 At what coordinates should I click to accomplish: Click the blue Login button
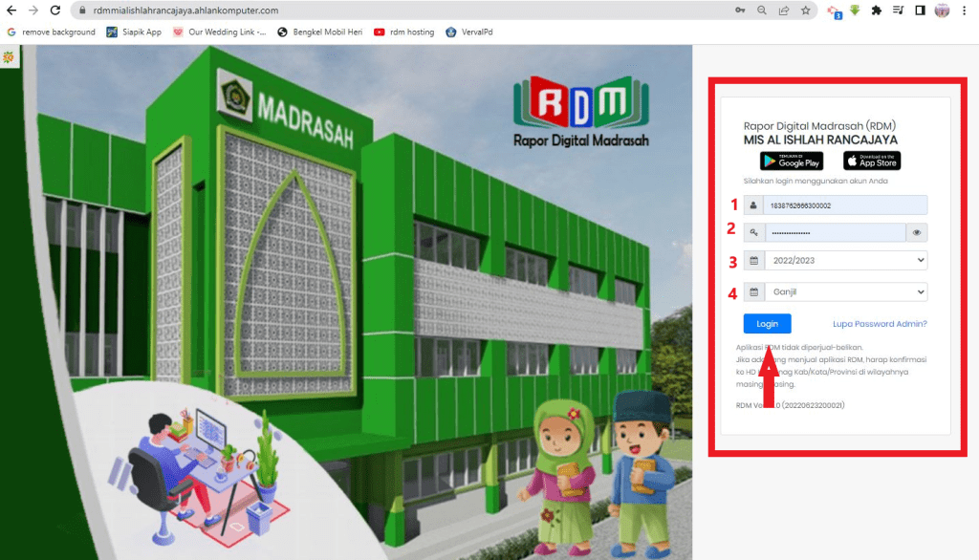pyautogui.click(x=768, y=324)
